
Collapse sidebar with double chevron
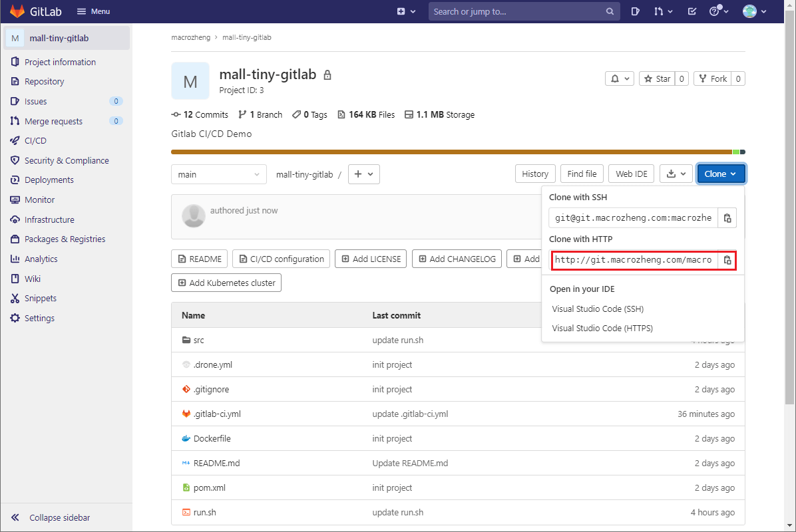tap(51, 517)
